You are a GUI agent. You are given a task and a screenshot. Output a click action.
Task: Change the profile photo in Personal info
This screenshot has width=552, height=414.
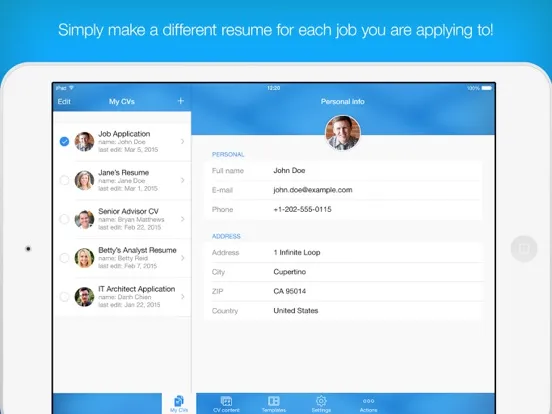tap(343, 133)
